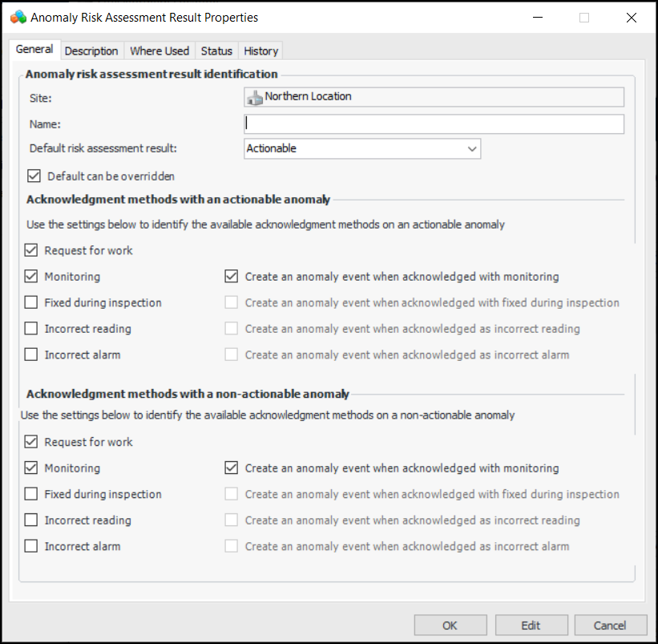Uncheck actionable anomaly event when monitoring
Image resolution: width=658 pixels, height=644 pixels.
tap(232, 277)
